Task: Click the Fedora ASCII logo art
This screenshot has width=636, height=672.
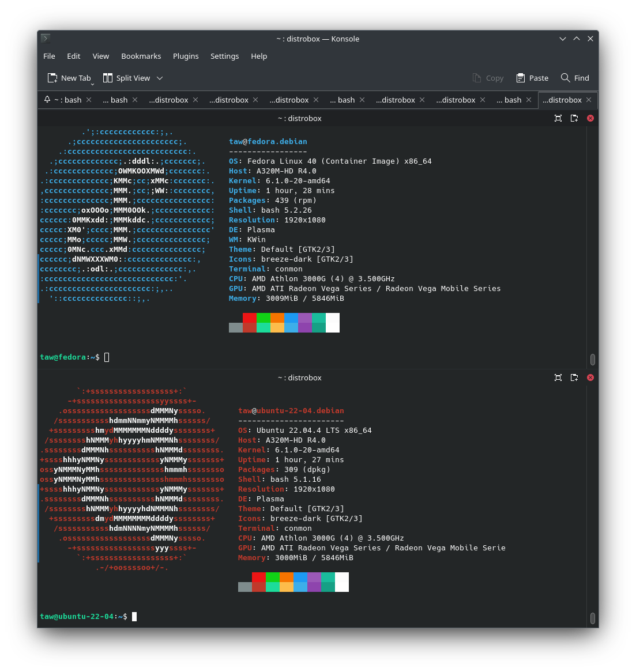Action: (x=127, y=215)
